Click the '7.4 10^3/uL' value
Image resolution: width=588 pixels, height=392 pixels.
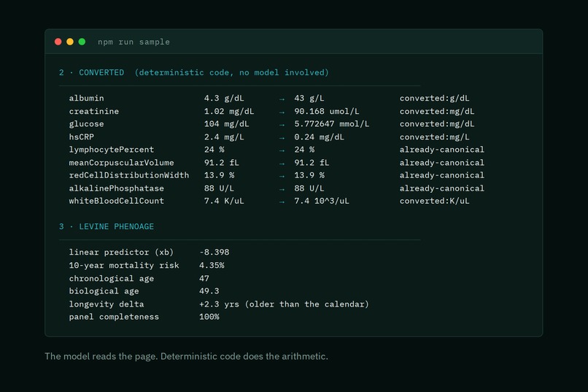click(x=322, y=201)
